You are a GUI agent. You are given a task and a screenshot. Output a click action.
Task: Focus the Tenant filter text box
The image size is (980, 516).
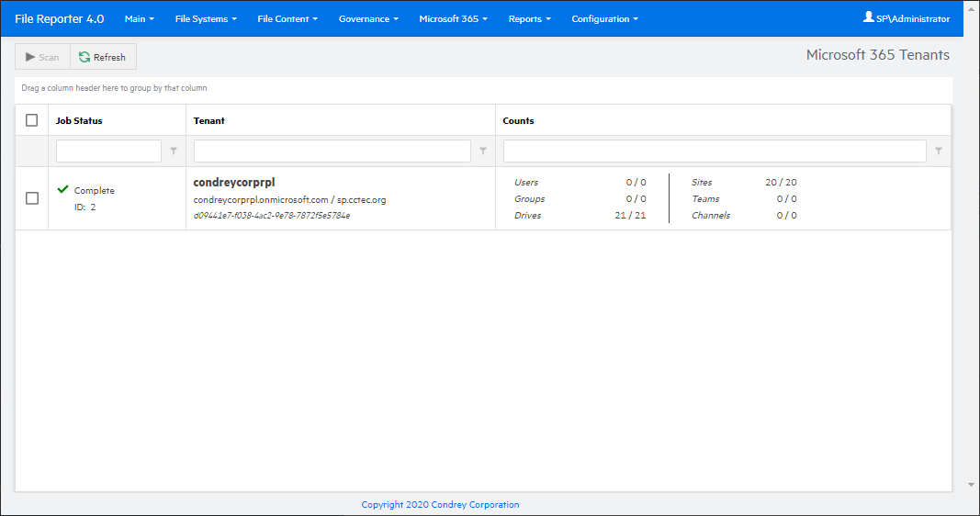click(332, 151)
